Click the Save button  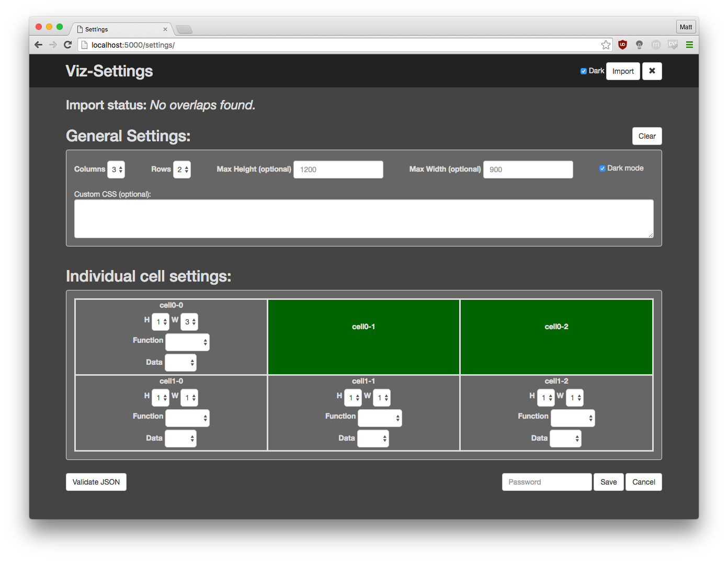pos(608,482)
